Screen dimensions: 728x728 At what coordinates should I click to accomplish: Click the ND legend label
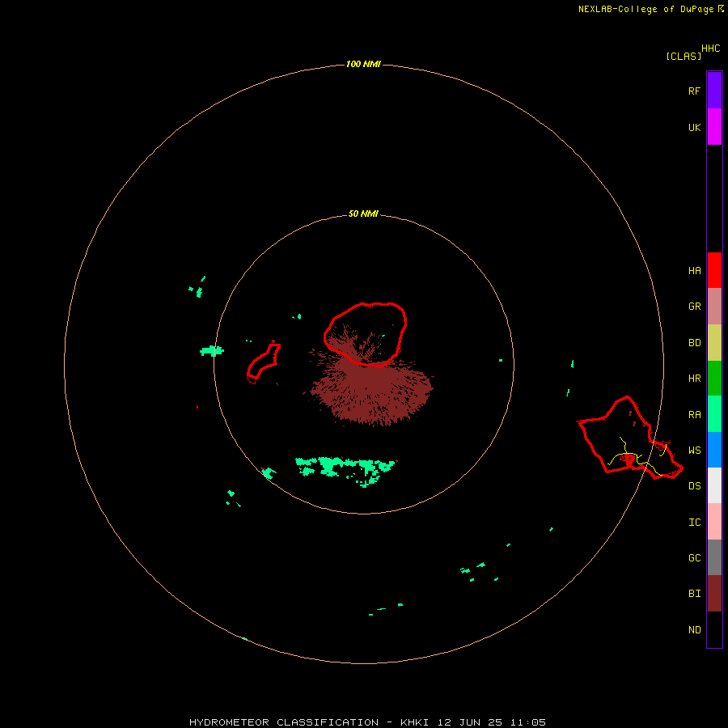point(695,630)
